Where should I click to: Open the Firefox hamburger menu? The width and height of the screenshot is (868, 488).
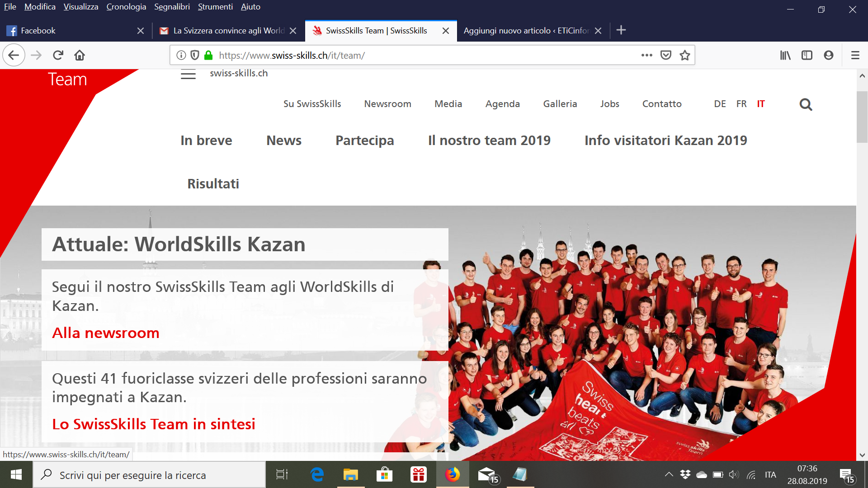coord(855,55)
